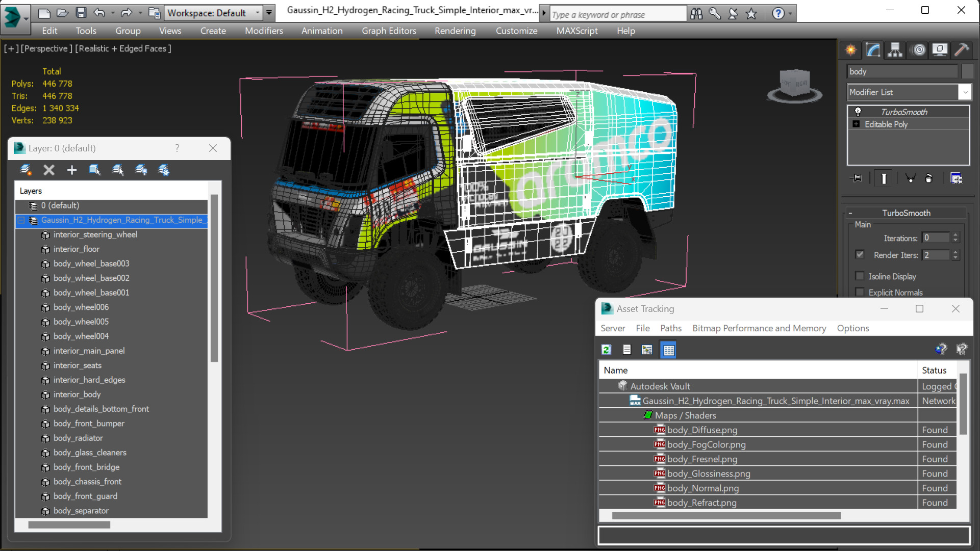
Task: Toggle Show End Result icon
Action: point(884,178)
